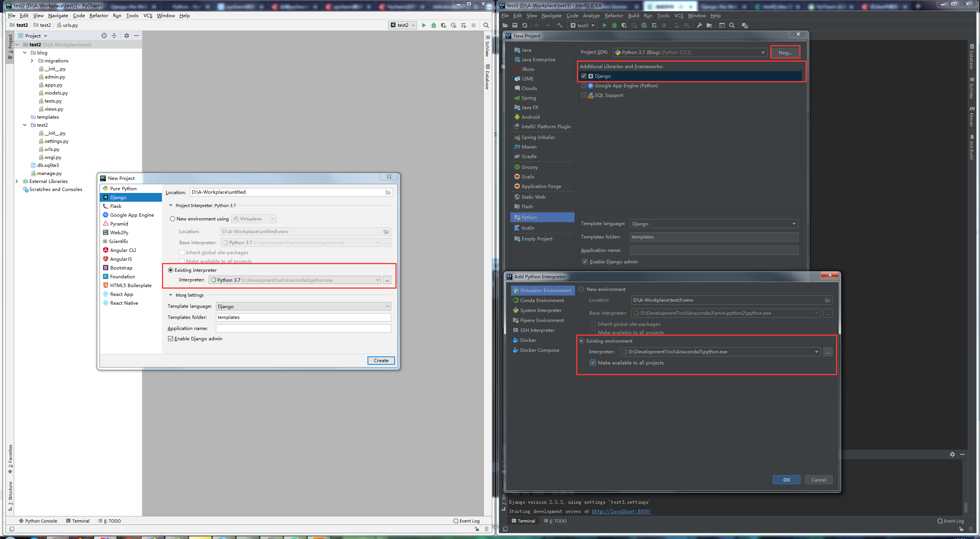
Task: Debug test3 with IntelliJ bug icon
Action: [614, 25]
